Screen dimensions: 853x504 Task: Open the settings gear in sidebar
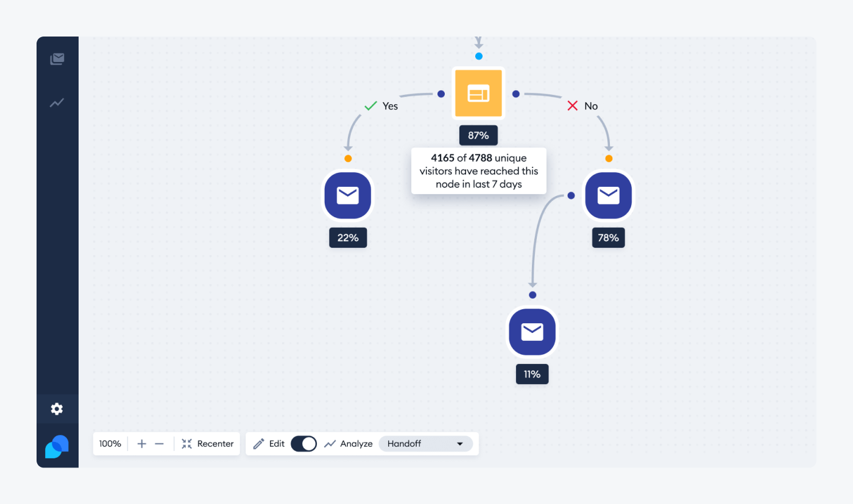(57, 409)
